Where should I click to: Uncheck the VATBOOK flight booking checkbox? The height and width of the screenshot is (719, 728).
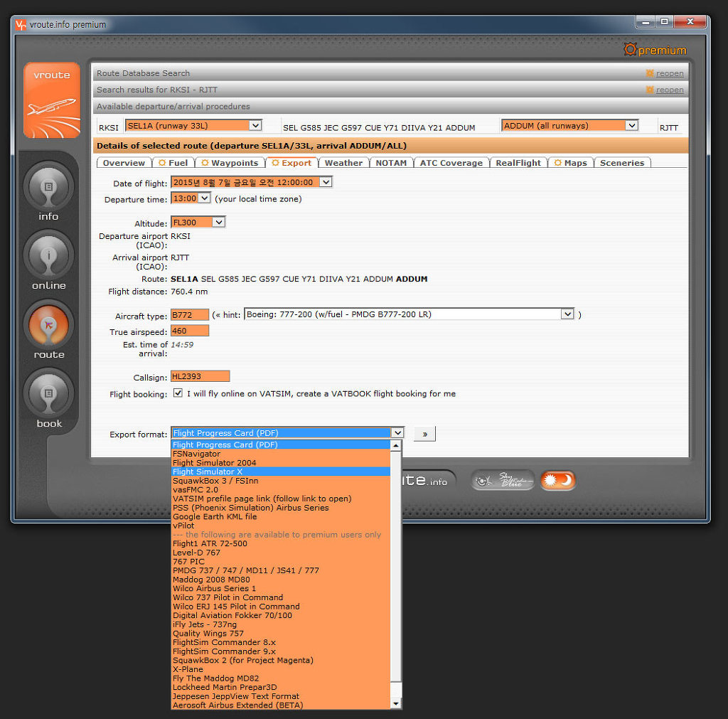(x=178, y=393)
